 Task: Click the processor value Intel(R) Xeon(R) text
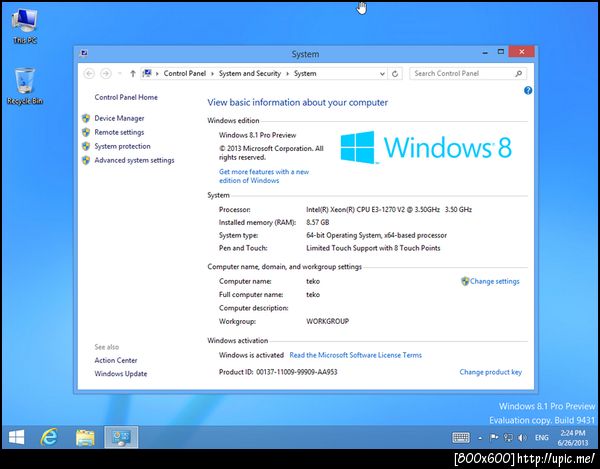pos(389,210)
